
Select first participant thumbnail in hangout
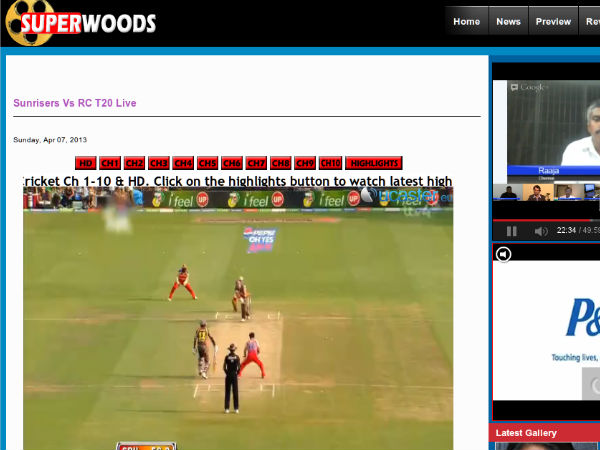510,193
